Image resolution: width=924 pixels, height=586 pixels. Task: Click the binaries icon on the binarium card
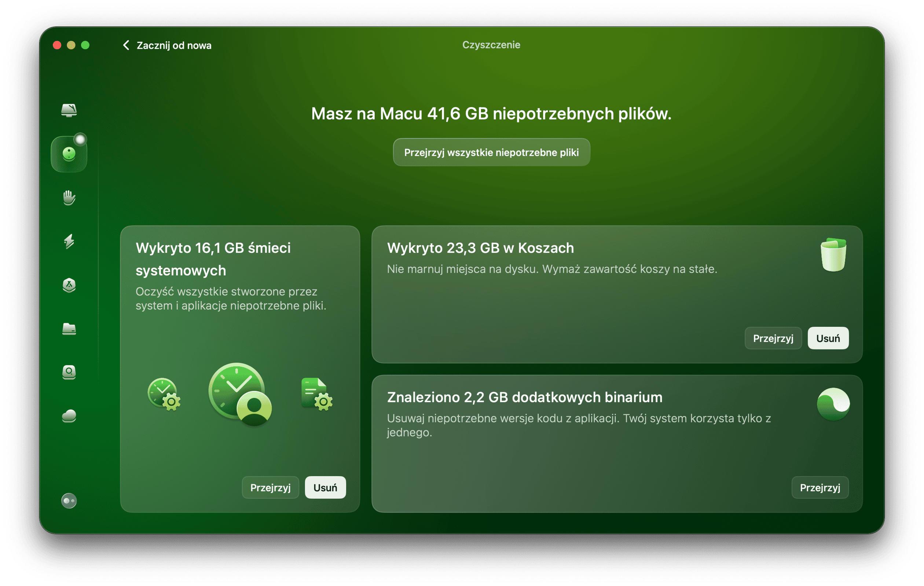833,404
